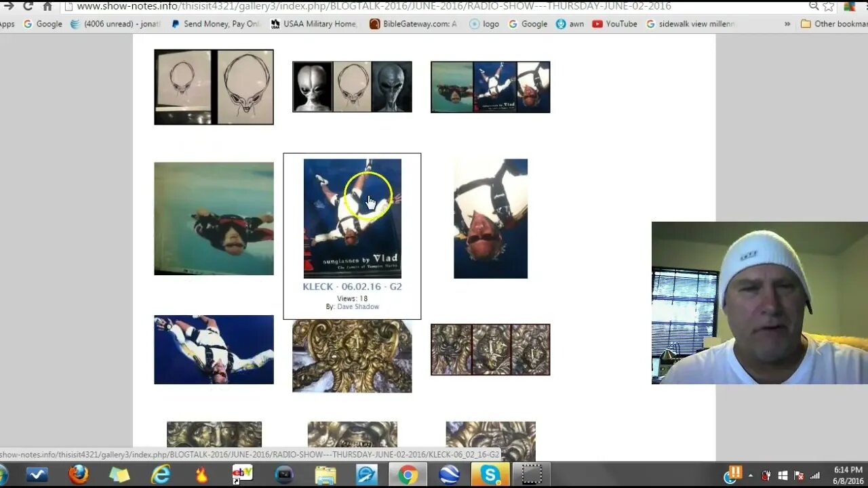Screen dimensions: 868x488
Task: Open the sidewalk view millennium bookmark
Action: point(690,24)
